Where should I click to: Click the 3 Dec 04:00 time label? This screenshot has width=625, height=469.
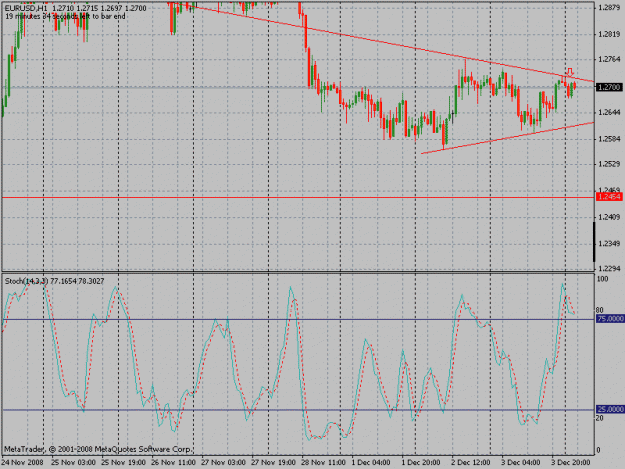click(521, 462)
